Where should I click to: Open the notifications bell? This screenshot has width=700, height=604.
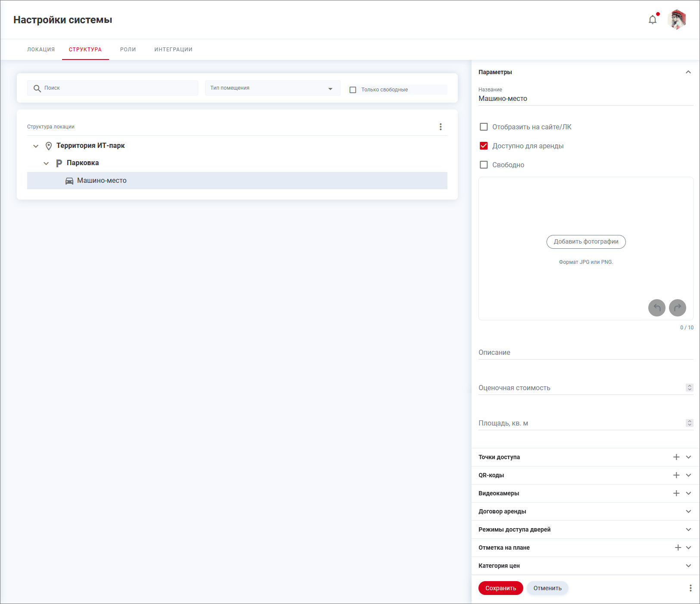(x=653, y=20)
